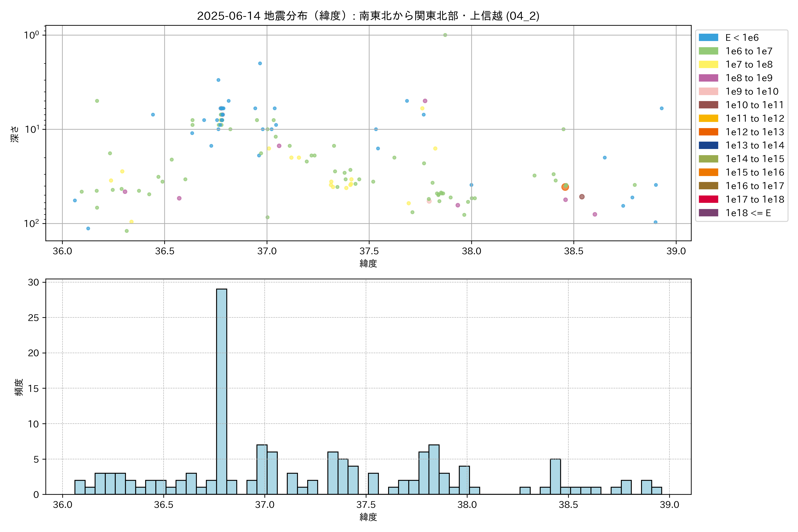This screenshot has width=798, height=532.
Task: Click the histogram bar at latitude 38.45
Action: tap(555, 476)
